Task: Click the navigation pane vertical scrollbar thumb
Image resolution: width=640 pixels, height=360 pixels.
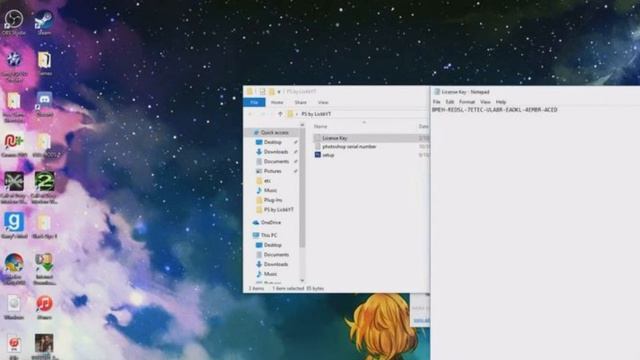Action: click(x=302, y=188)
